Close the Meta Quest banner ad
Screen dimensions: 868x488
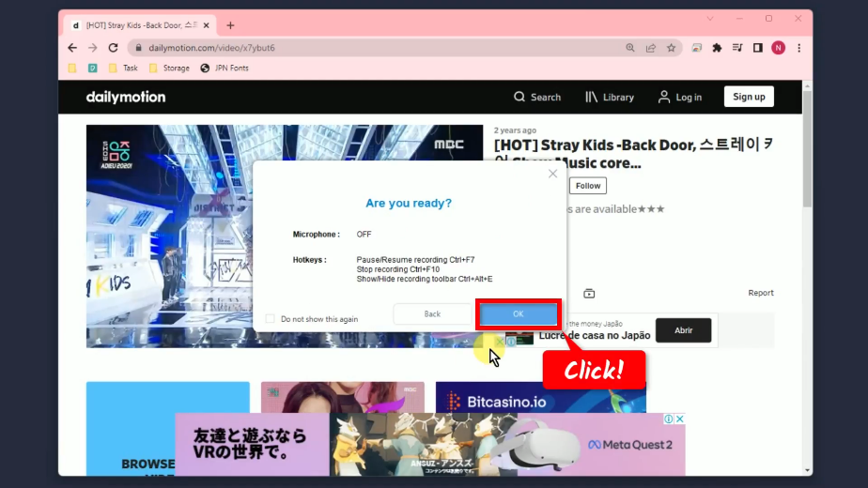point(680,419)
